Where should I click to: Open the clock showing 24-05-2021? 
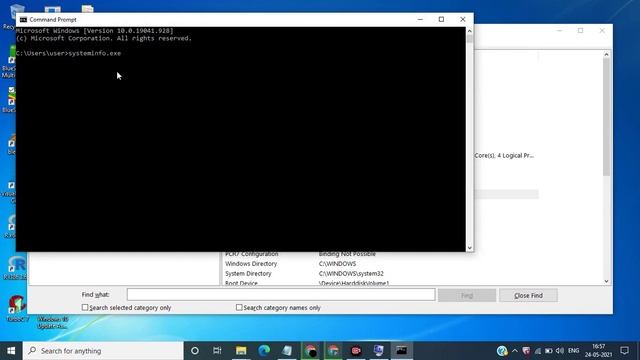click(598, 351)
